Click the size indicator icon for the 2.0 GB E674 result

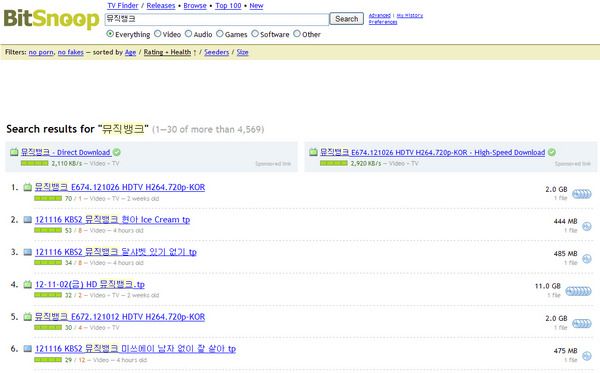click(x=582, y=194)
